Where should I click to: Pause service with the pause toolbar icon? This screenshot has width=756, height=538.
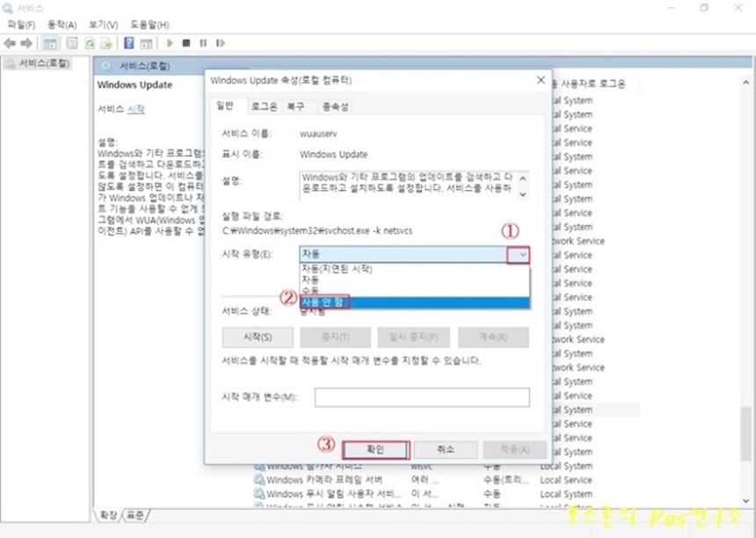point(203,43)
